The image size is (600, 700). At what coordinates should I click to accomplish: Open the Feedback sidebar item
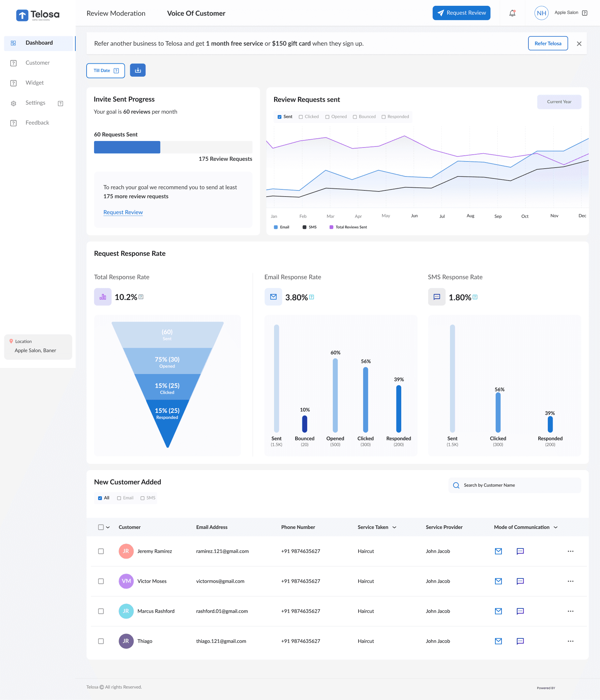(37, 123)
